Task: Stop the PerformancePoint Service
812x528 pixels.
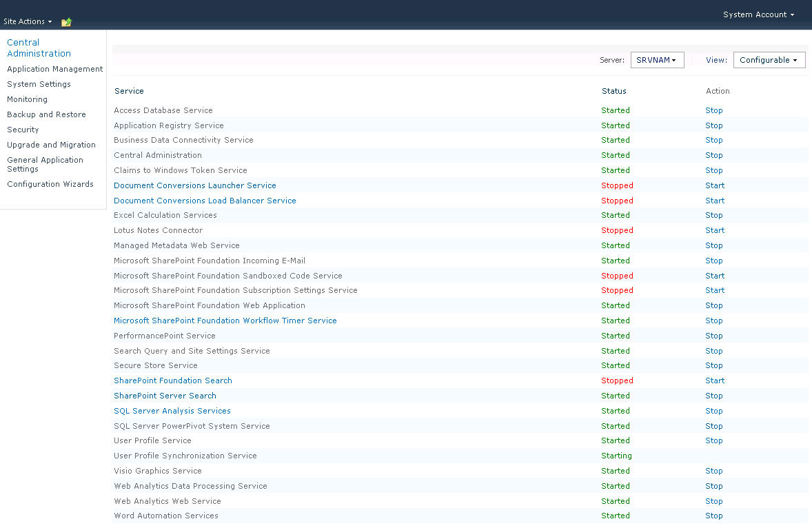Action: point(713,336)
